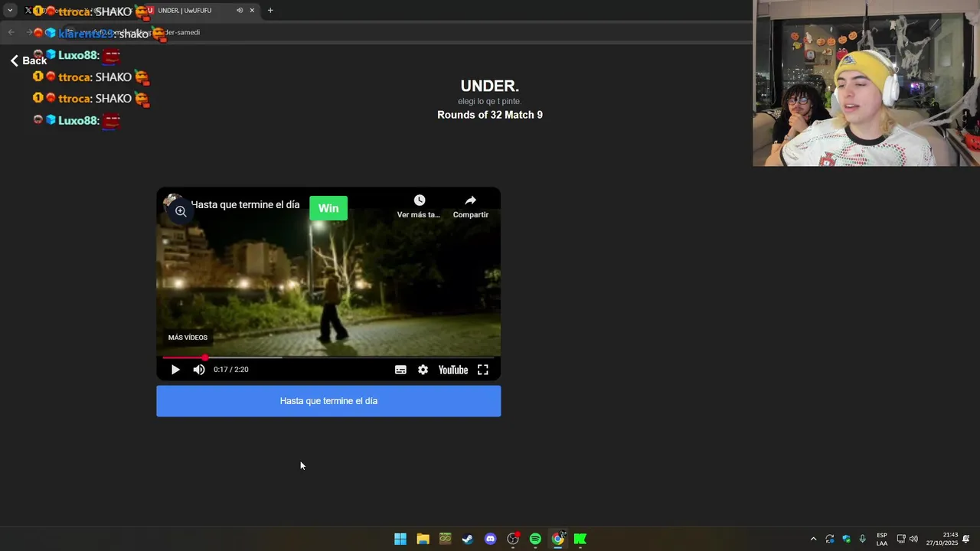Viewport: 980px width, 551px height.
Task: Open File Explorer from taskbar
Action: pyautogui.click(x=423, y=539)
